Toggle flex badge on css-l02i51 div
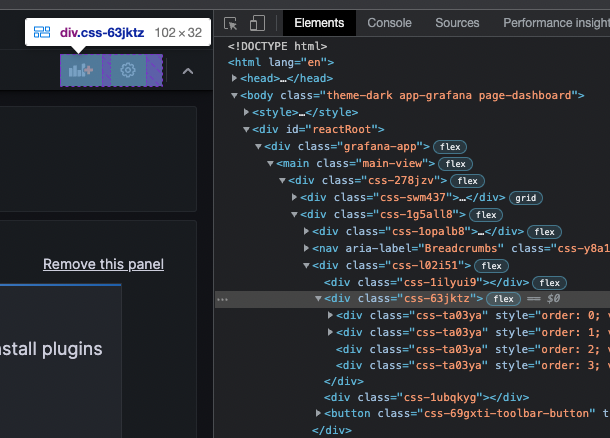The image size is (610, 438). click(491, 266)
